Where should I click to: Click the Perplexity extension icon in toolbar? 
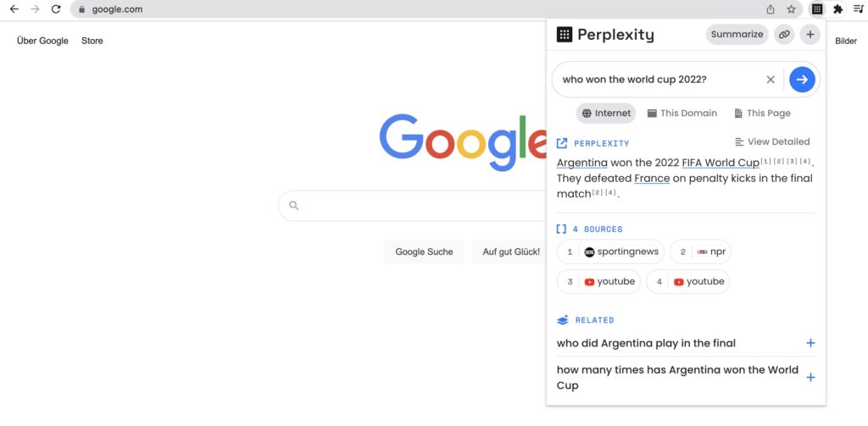(x=817, y=9)
